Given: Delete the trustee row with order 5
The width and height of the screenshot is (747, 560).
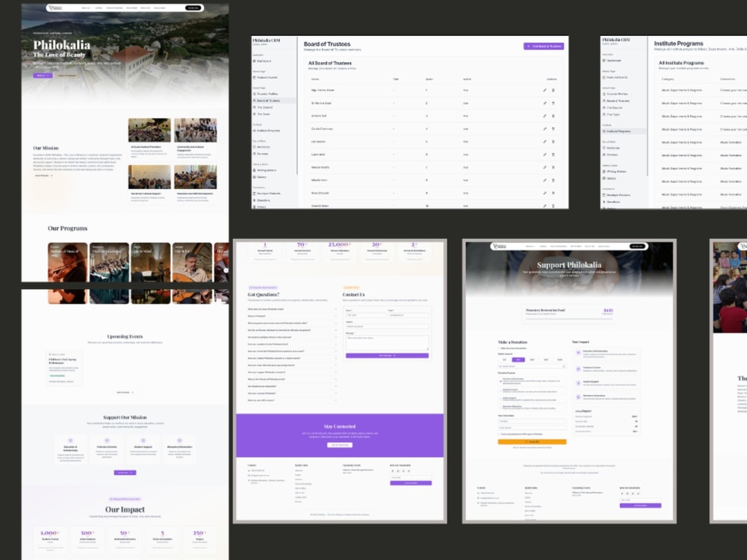Looking at the screenshot, I should click(553, 141).
